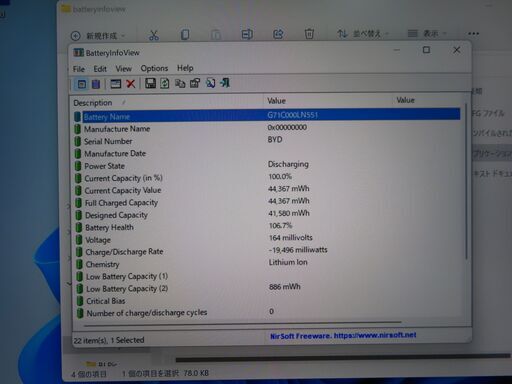Viewport: 512px width, 384px height.
Task: Select the Designed Capacity row
Action: [267, 215]
